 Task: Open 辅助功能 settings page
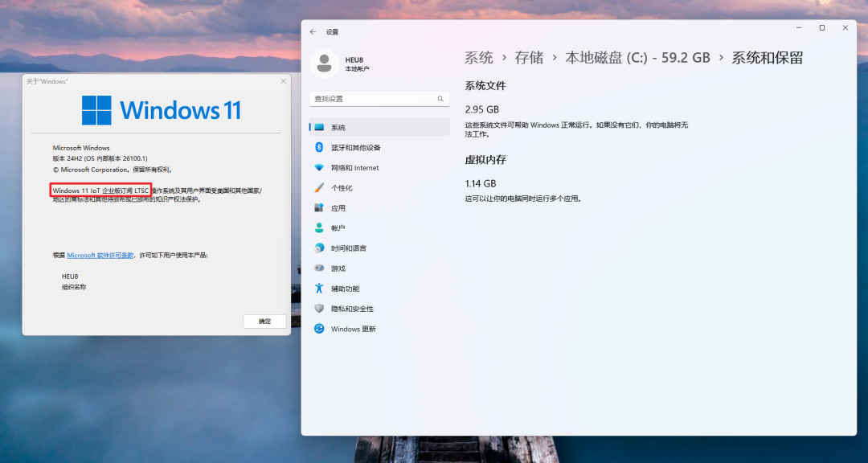(379, 288)
